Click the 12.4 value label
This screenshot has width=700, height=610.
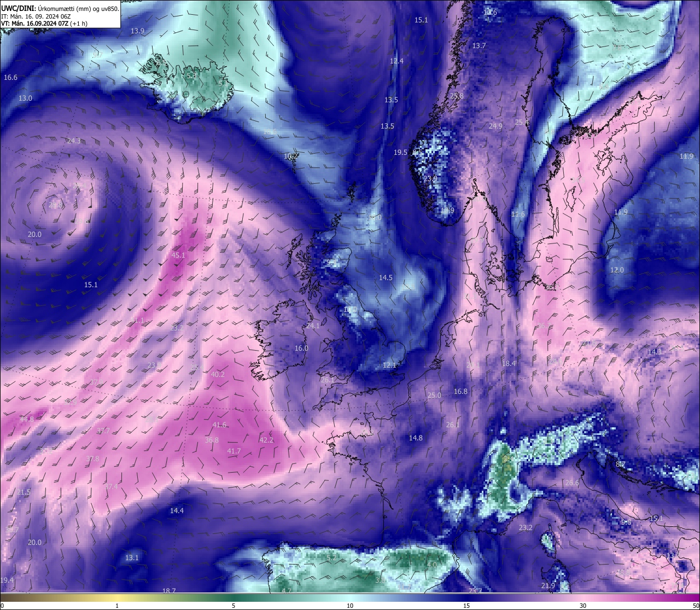pos(396,61)
